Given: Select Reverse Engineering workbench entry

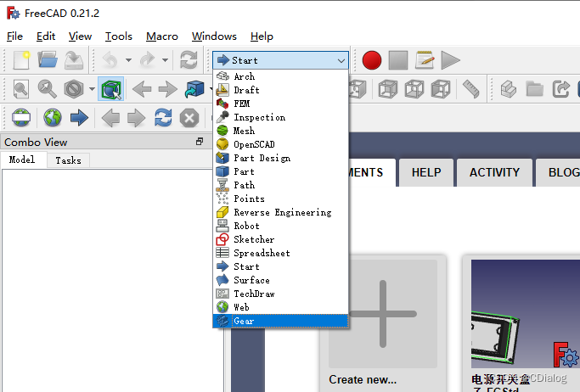Looking at the screenshot, I should pos(280,212).
